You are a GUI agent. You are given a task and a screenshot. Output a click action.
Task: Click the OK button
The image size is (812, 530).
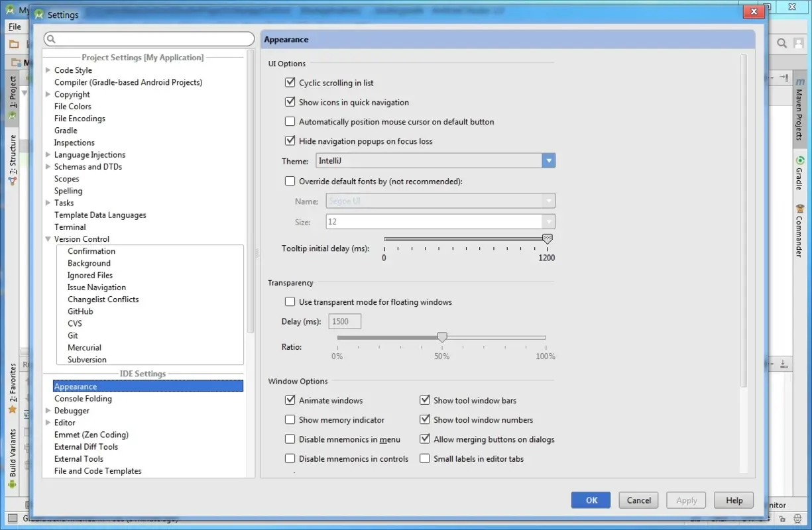click(x=590, y=500)
